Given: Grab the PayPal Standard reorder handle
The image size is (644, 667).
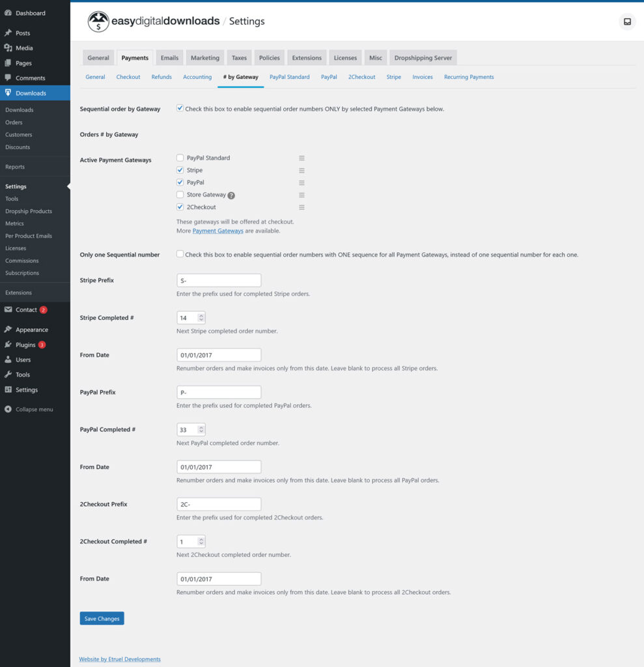Looking at the screenshot, I should [301, 158].
